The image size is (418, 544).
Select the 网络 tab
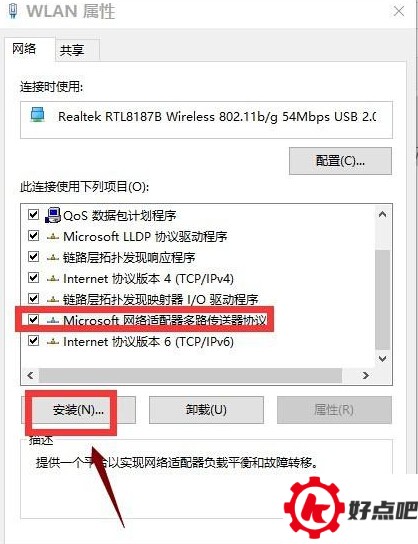pyautogui.click(x=24, y=49)
